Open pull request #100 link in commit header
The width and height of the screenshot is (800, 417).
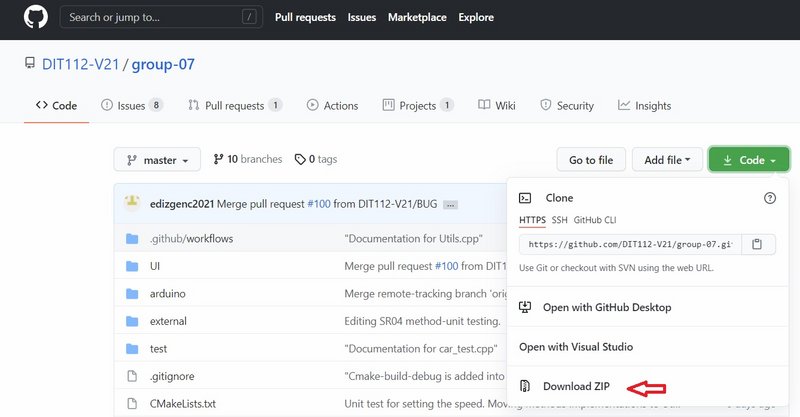click(319, 204)
